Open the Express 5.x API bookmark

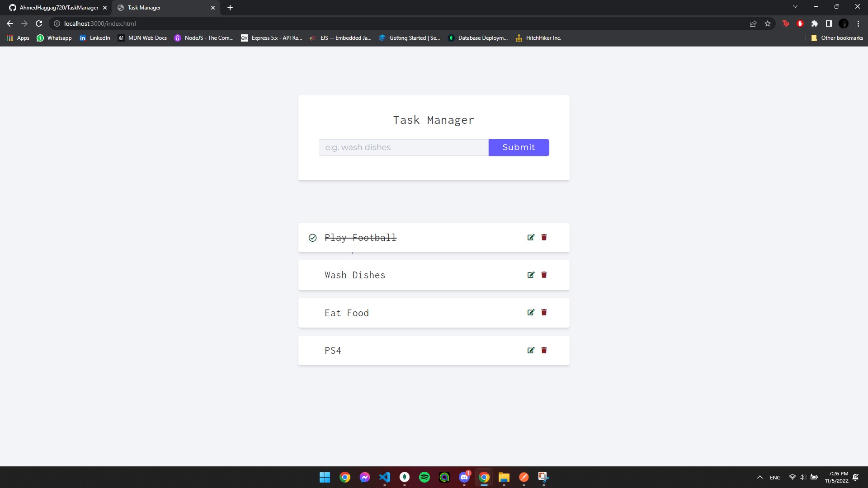tap(272, 38)
